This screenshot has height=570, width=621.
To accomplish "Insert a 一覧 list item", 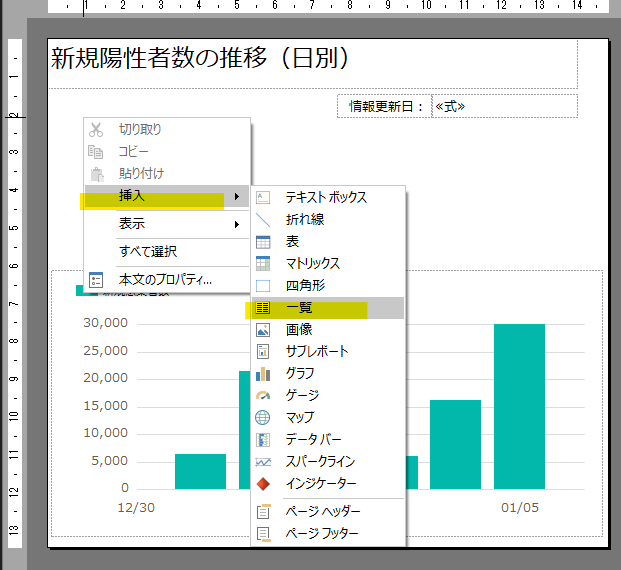I will pyautogui.click(x=299, y=308).
